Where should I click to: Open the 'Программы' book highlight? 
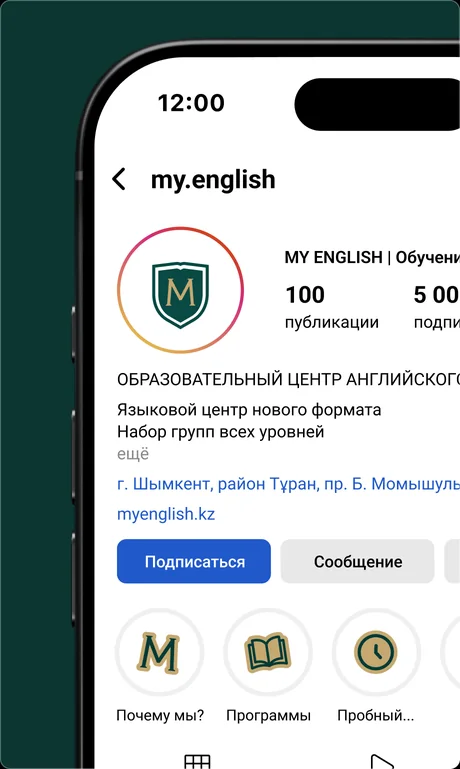click(x=268, y=653)
